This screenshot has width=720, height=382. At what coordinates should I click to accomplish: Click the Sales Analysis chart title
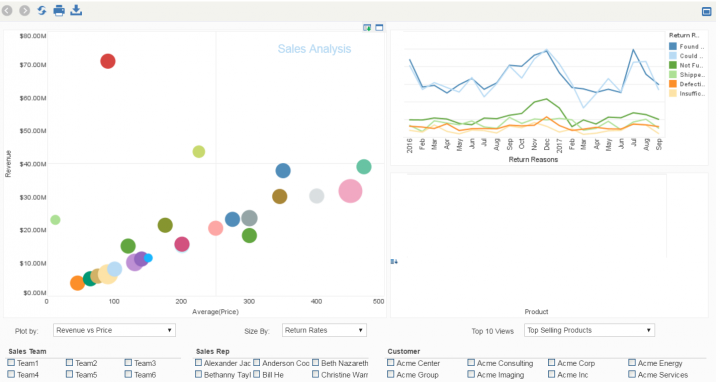point(315,49)
